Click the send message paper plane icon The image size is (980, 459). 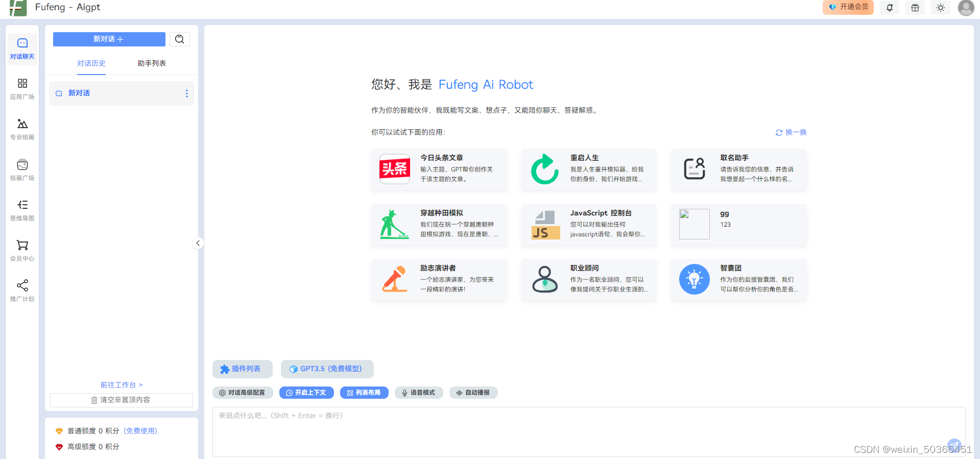coord(954,445)
